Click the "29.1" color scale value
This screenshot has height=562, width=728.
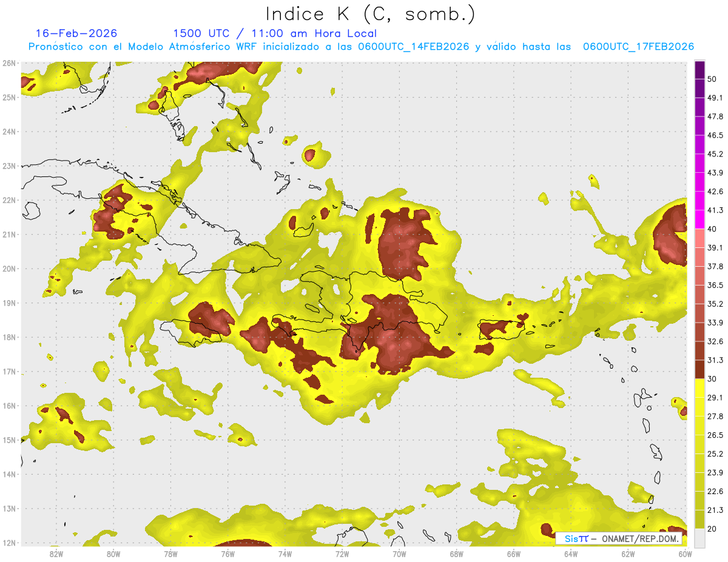coord(715,398)
